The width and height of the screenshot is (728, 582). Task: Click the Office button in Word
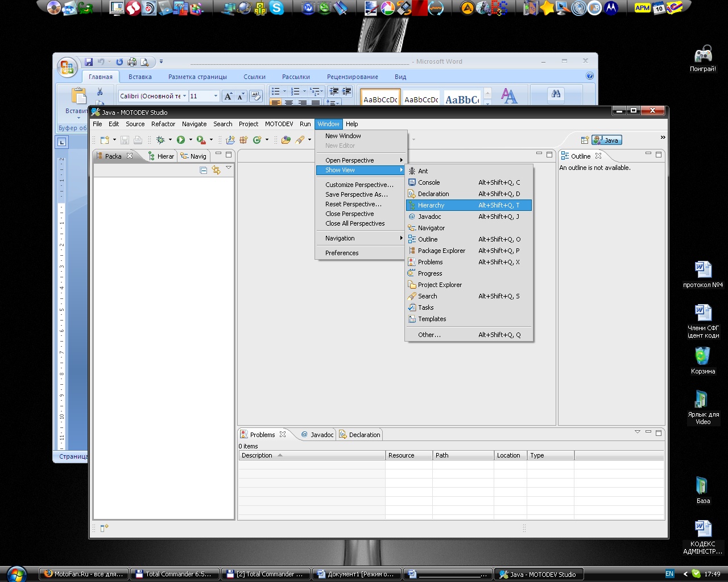point(67,67)
